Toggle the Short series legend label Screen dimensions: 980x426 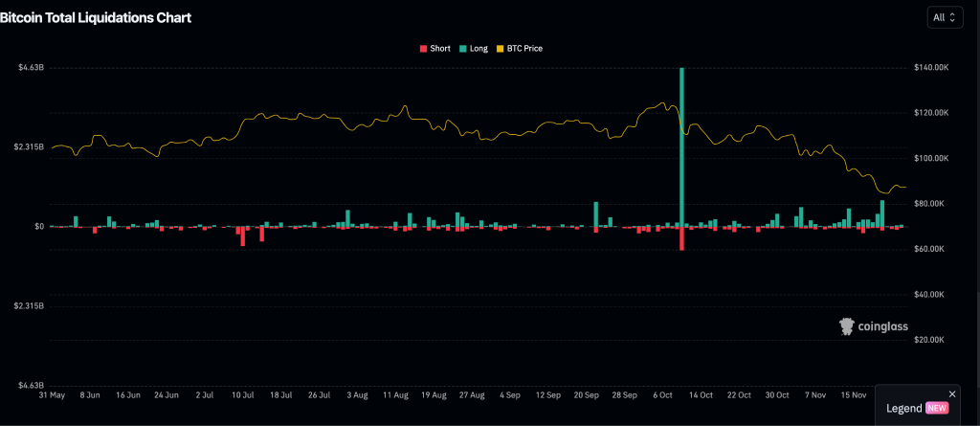coord(440,48)
